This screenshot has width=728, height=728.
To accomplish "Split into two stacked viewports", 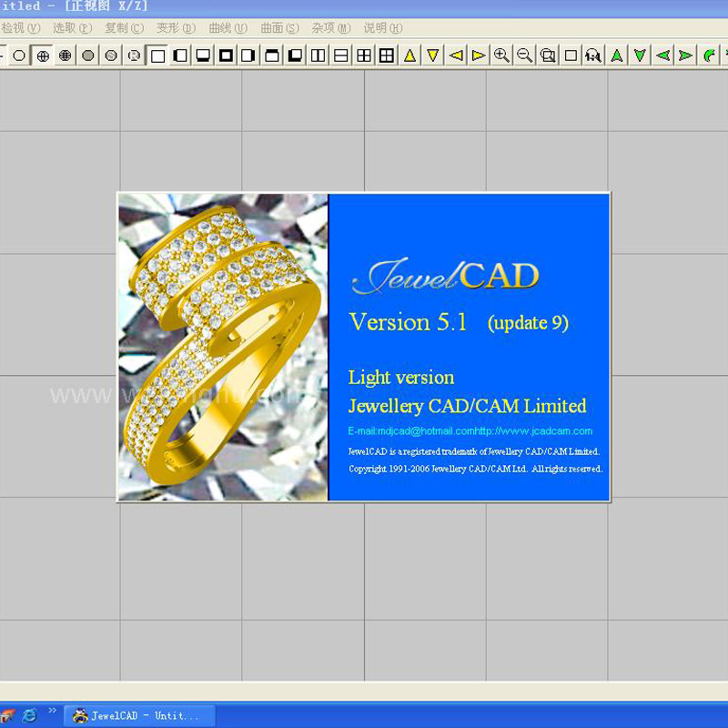I will coord(340,56).
